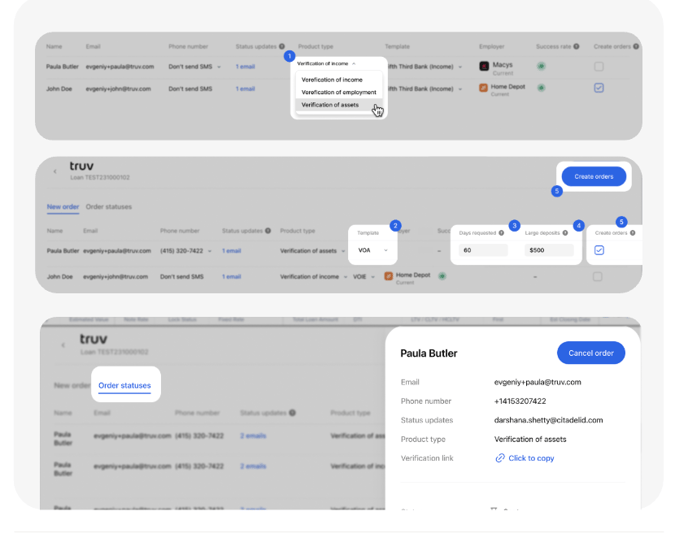
Task: Click the Macys employer logo icon
Action: tap(484, 67)
